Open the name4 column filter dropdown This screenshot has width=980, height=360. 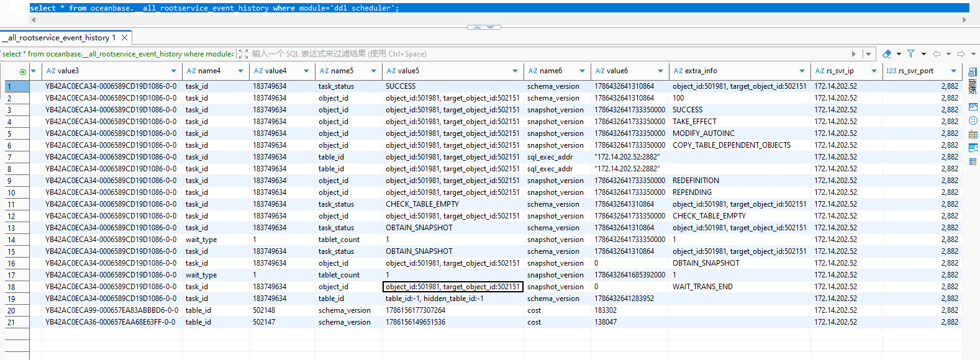click(x=240, y=71)
